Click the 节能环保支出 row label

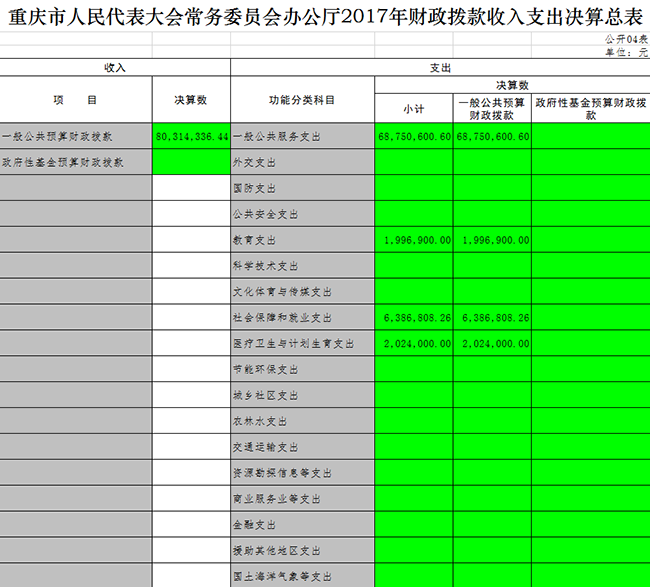pos(302,370)
